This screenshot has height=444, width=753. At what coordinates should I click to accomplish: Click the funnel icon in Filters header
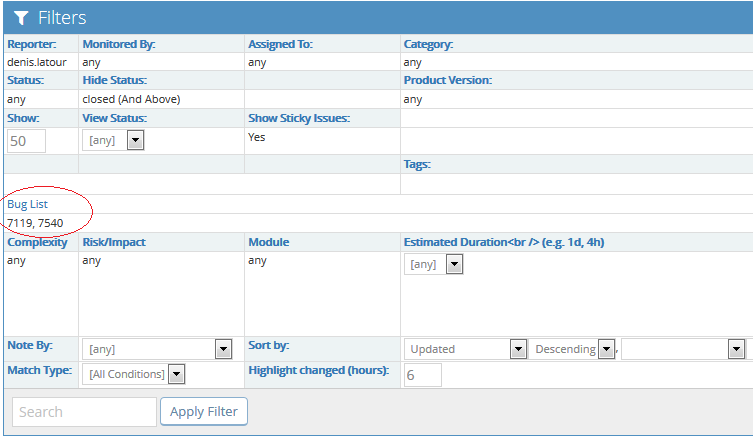[21, 18]
